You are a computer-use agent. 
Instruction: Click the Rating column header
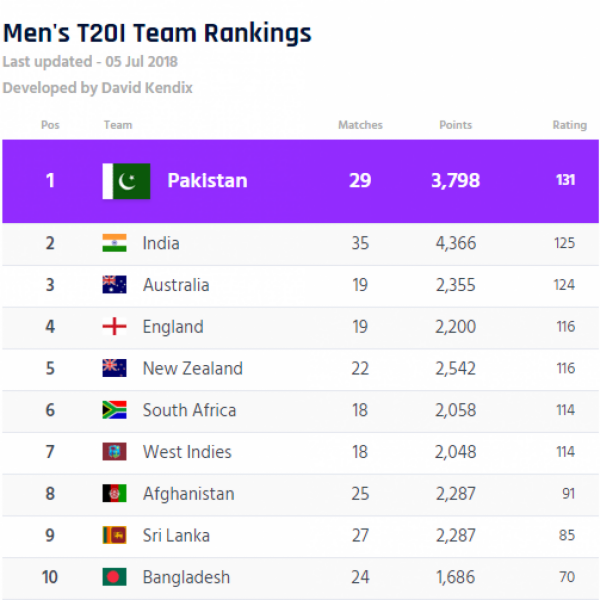click(x=569, y=125)
